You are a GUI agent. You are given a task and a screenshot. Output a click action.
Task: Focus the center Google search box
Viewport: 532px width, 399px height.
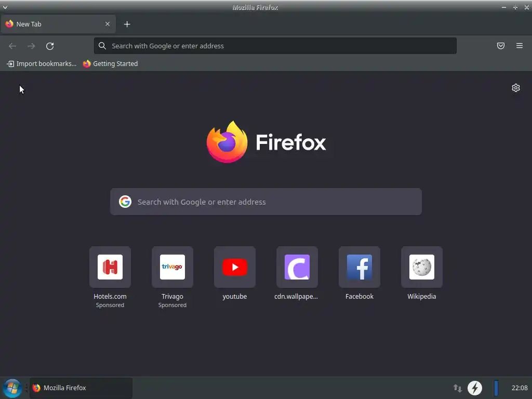[x=266, y=202]
